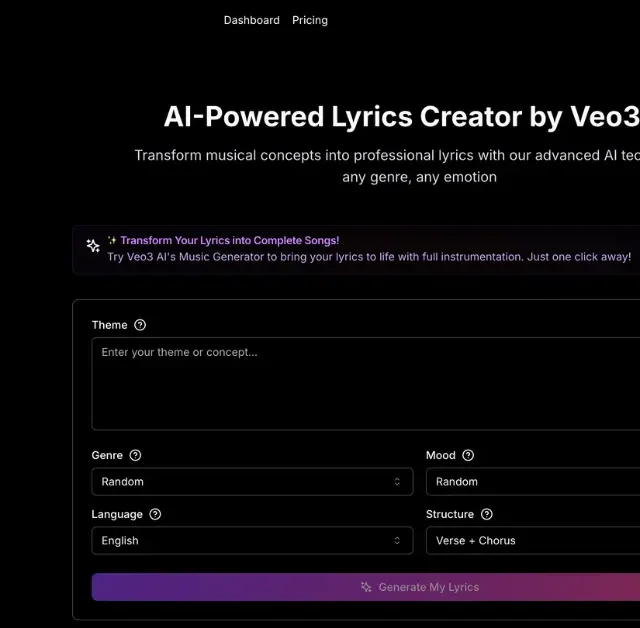Click the Structure help question-mark icon
This screenshot has width=640, height=628.
click(x=487, y=514)
